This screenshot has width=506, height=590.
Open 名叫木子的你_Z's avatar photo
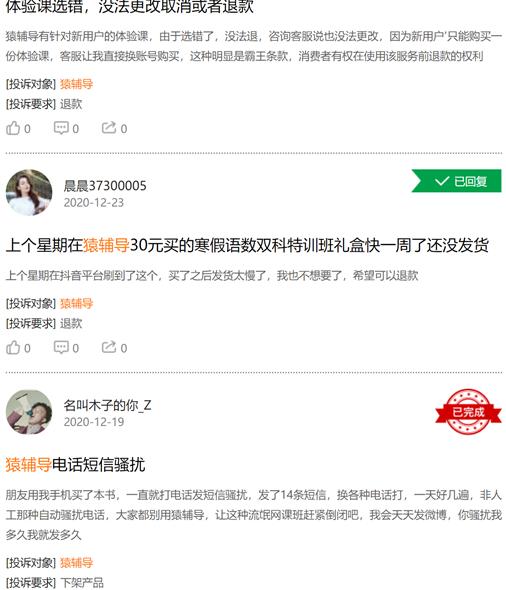(x=29, y=412)
